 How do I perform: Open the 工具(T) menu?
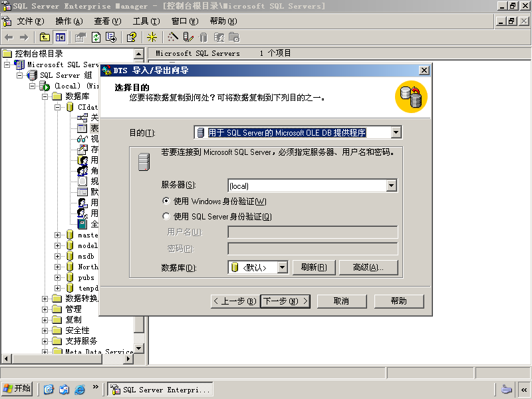pyautogui.click(x=146, y=21)
